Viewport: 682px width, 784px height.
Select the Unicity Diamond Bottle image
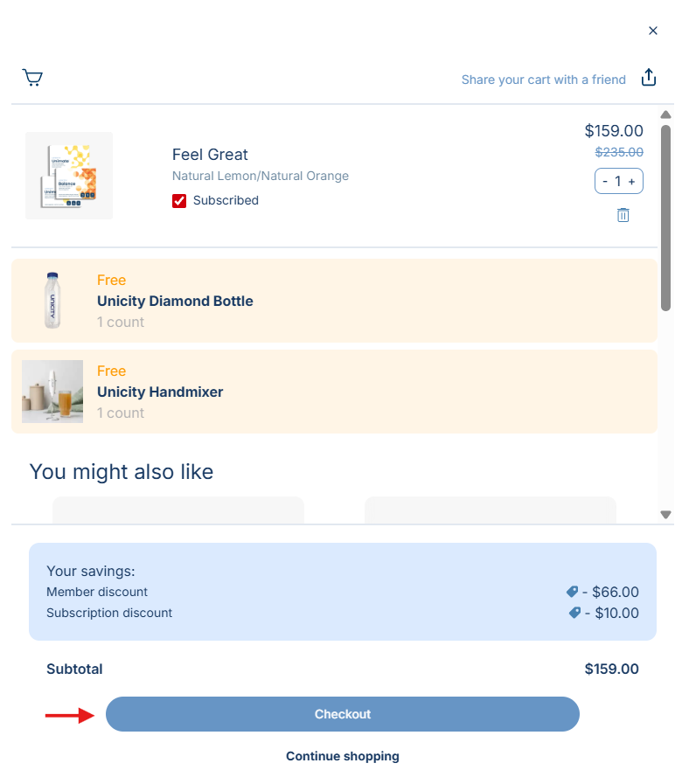pyautogui.click(x=52, y=301)
